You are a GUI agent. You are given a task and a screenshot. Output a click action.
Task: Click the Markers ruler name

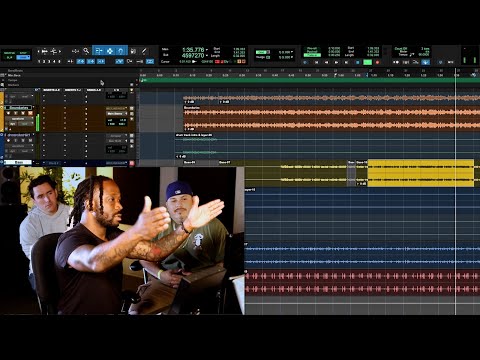pos(13,85)
